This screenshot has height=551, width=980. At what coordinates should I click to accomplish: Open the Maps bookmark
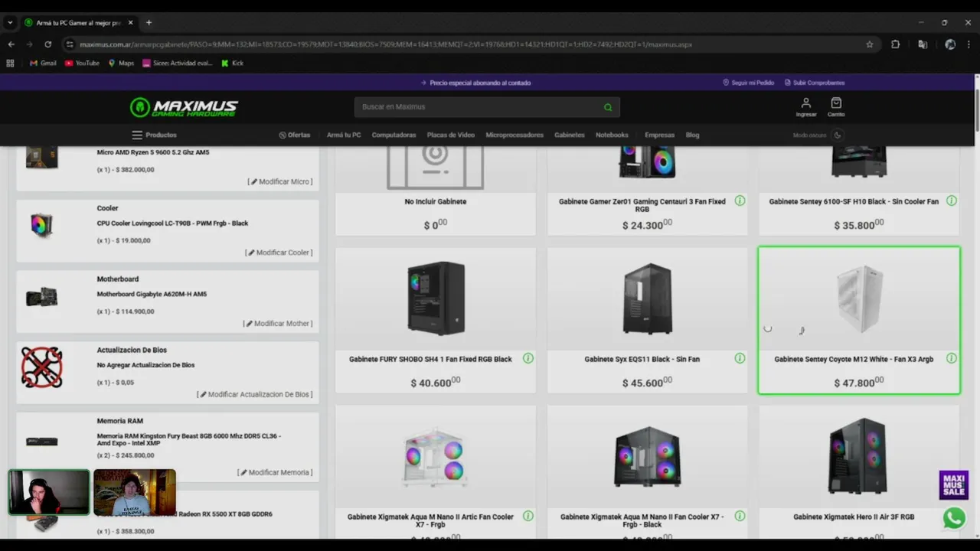pyautogui.click(x=121, y=64)
